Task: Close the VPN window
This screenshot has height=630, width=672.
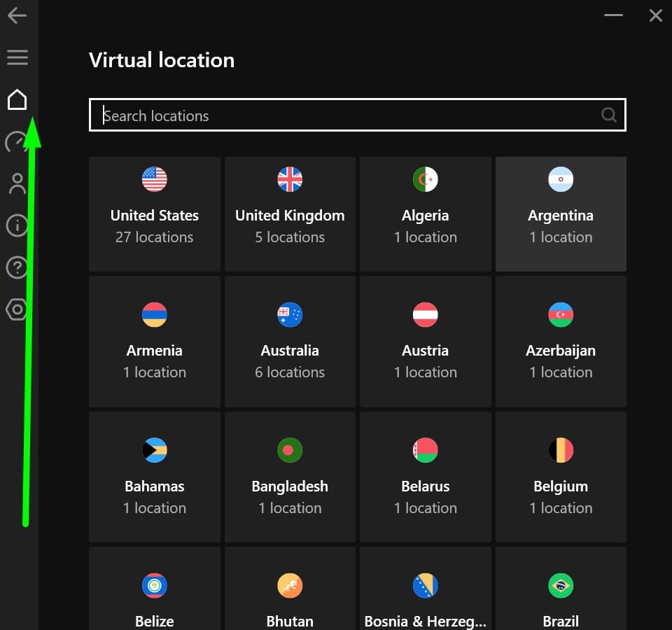Action: click(x=655, y=15)
